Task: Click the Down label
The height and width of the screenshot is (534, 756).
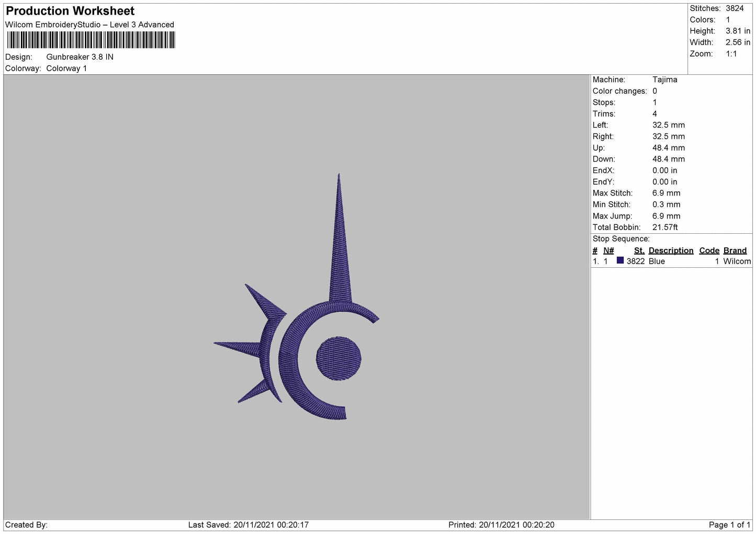Action: point(604,159)
